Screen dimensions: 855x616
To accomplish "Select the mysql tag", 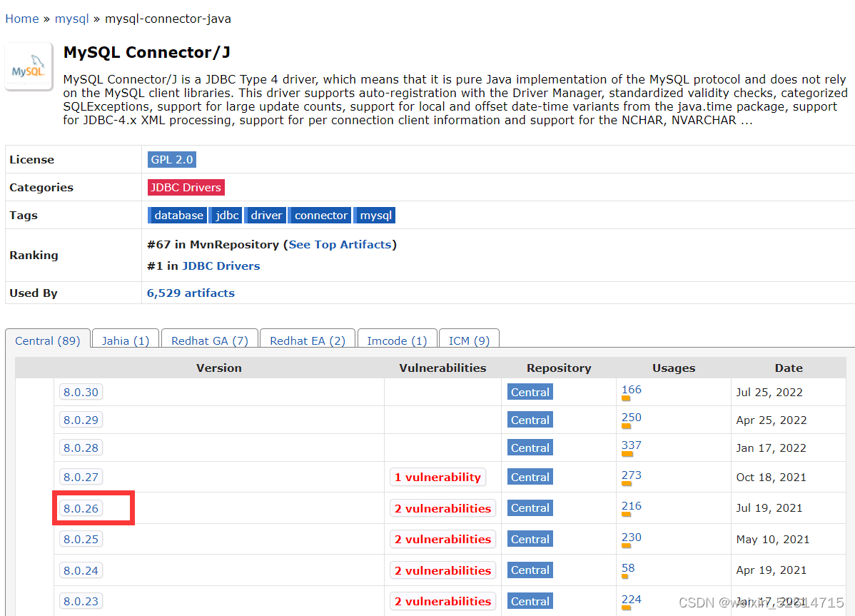I will [375, 215].
